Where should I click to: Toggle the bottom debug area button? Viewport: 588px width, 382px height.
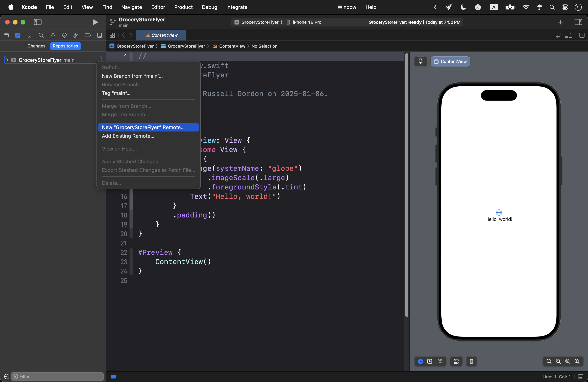[x=581, y=377]
